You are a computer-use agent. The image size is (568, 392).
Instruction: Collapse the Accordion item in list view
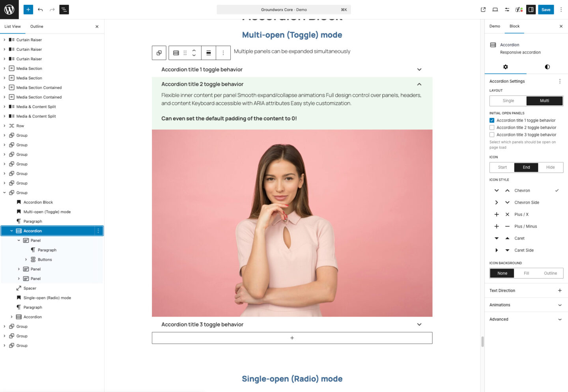click(x=11, y=231)
